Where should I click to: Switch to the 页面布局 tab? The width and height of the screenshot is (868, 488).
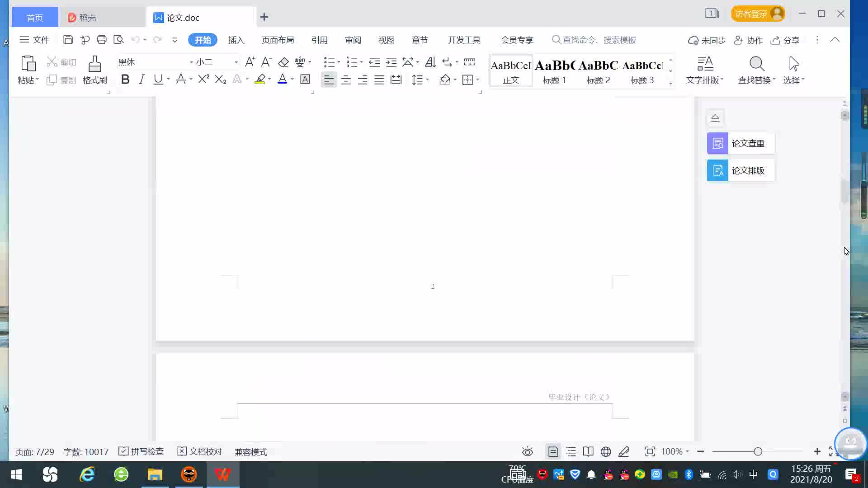(x=278, y=40)
